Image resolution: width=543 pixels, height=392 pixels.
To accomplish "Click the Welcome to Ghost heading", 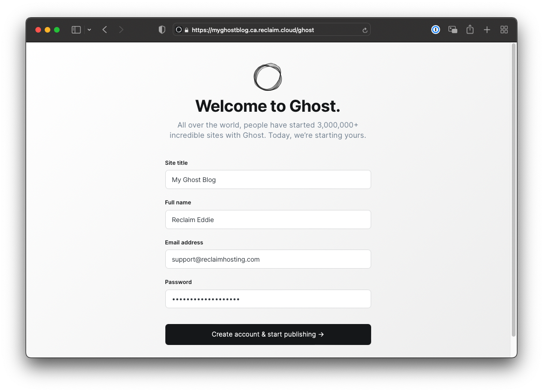I will (x=268, y=106).
